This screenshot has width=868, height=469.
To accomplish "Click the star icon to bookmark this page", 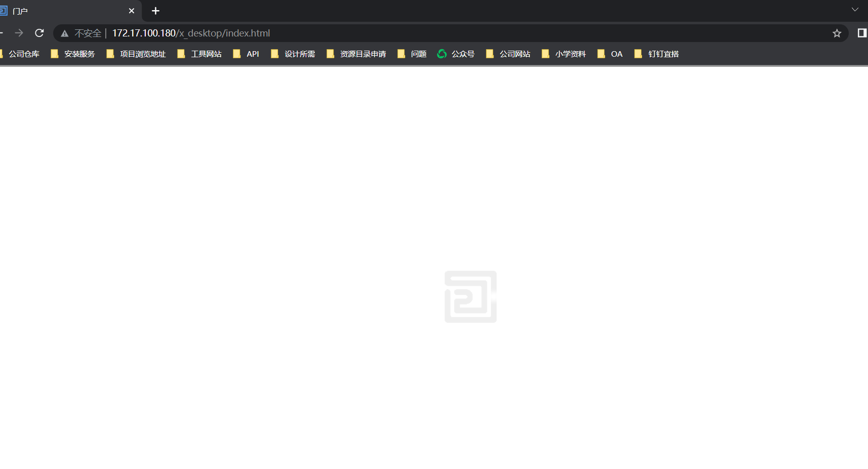I will [837, 33].
